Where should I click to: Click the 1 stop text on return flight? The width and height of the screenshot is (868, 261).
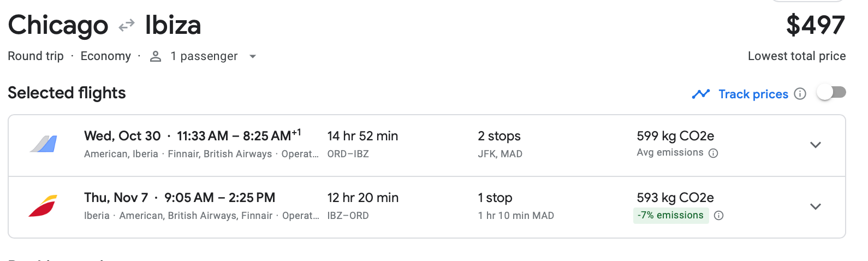click(x=495, y=198)
